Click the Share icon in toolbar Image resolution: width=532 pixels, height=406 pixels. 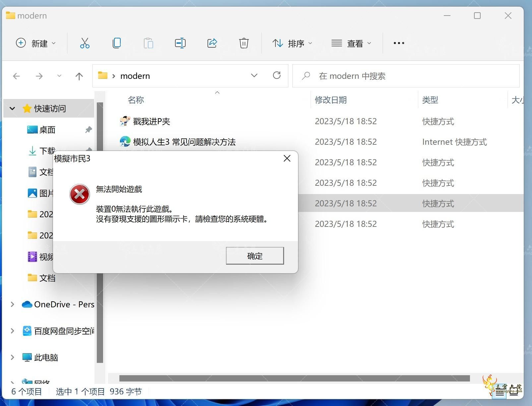[212, 43]
